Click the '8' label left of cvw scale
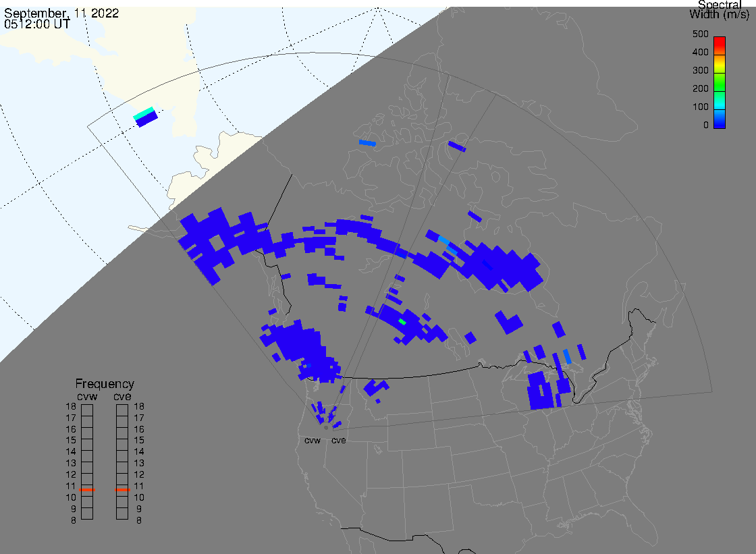 [74, 521]
